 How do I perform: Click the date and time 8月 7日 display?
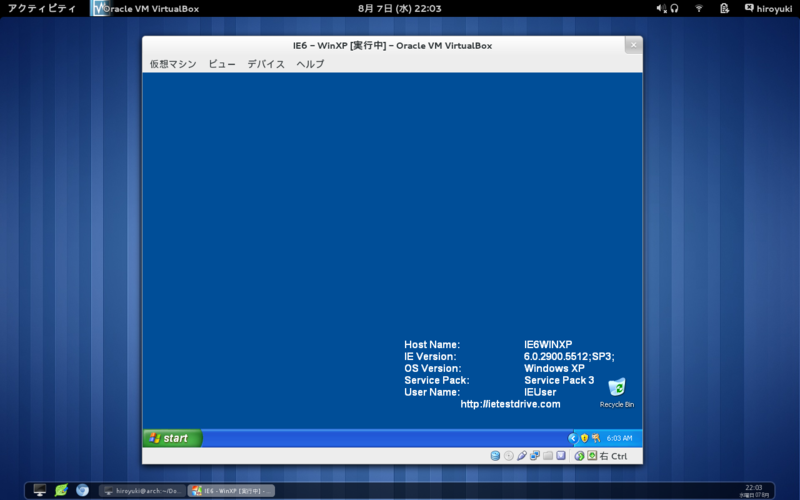click(399, 8)
